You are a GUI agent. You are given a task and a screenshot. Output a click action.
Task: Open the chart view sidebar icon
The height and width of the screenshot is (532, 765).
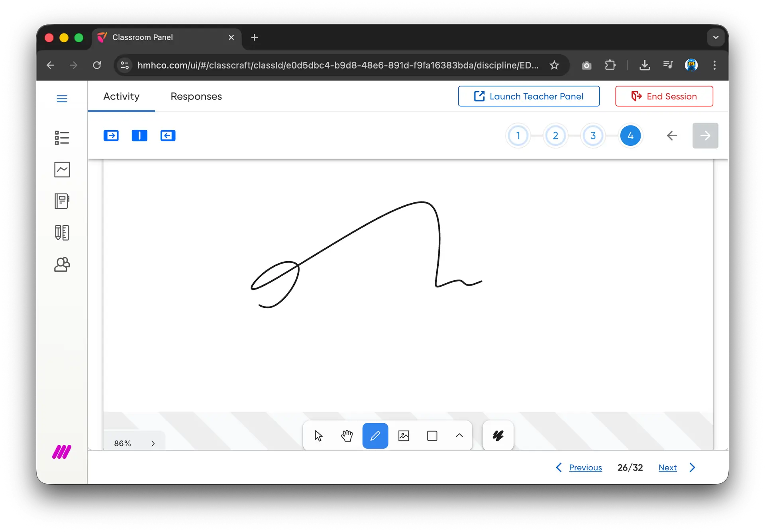pyautogui.click(x=62, y=170)
